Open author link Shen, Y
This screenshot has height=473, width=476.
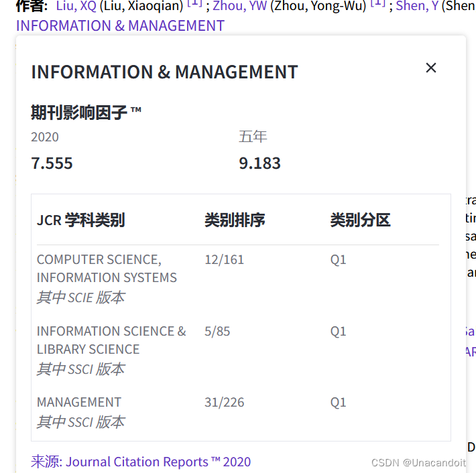point(417,5)
